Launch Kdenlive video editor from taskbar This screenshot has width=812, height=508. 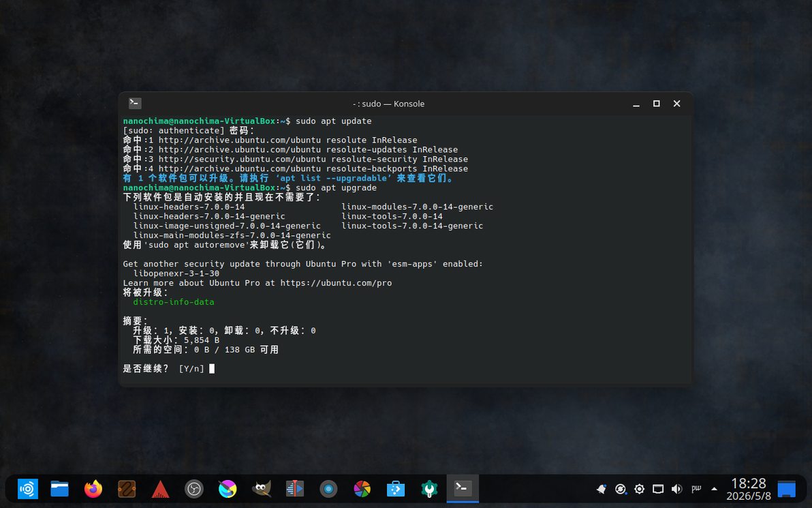tap(295, 489)
